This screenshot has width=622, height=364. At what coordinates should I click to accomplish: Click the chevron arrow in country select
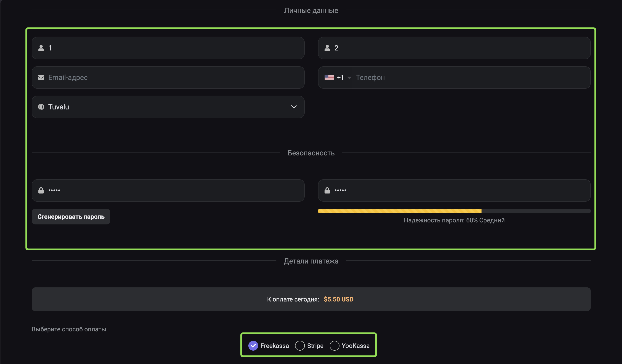[x=294, y=107]
